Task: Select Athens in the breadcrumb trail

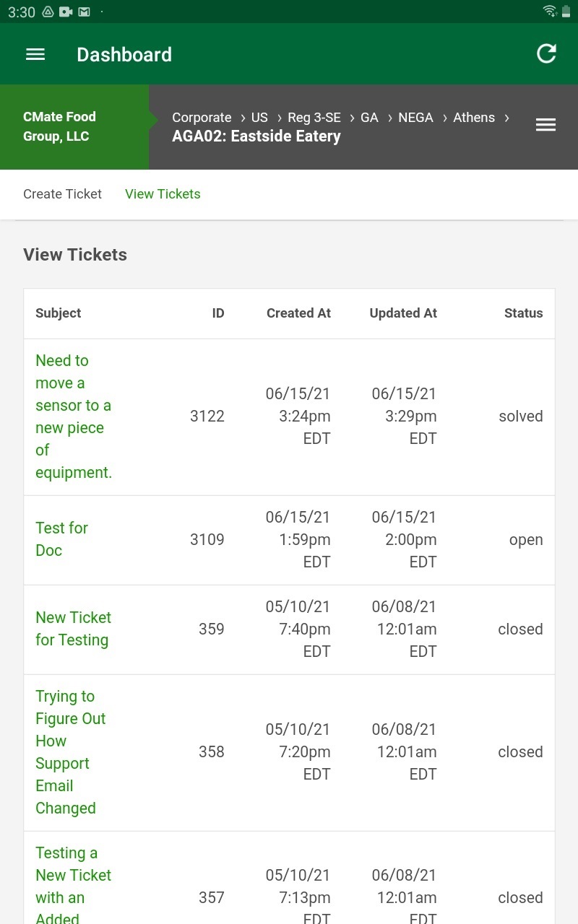Action: click(x=474, y=117)
